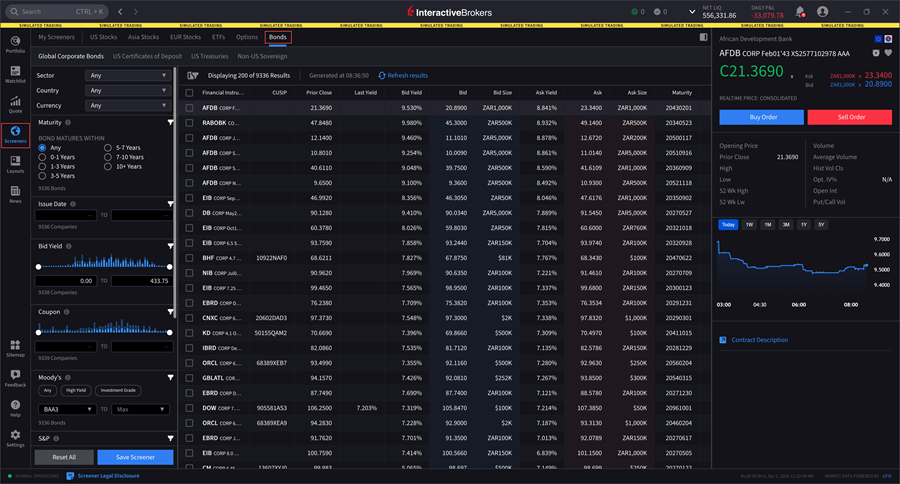Open the Sector dropdown
This screenshot has width=900, height=484.
pos(126,75)
